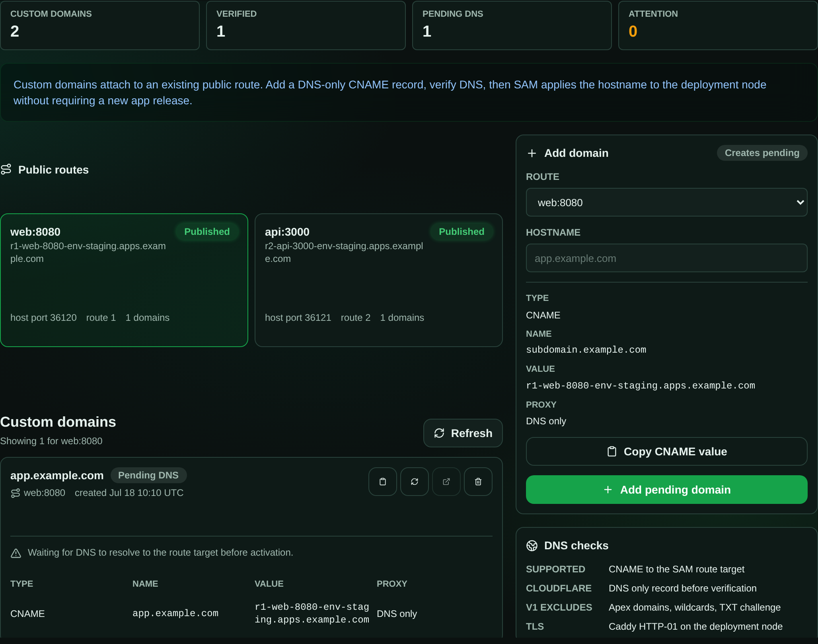
Task: Click table value r1-web-8080-env-staging.apps.example.com
Action: [x=312, y=613]
